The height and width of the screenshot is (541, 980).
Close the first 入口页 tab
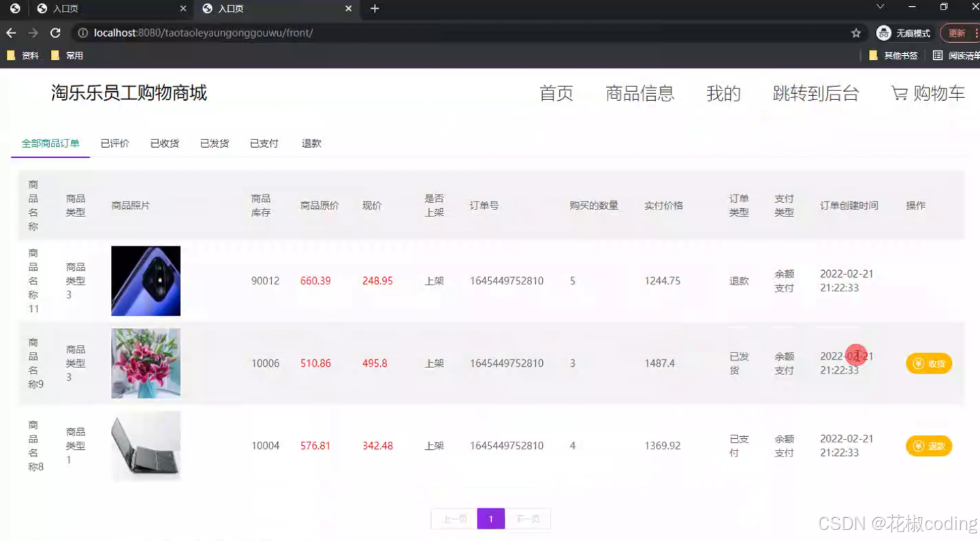tap(183, 9)
